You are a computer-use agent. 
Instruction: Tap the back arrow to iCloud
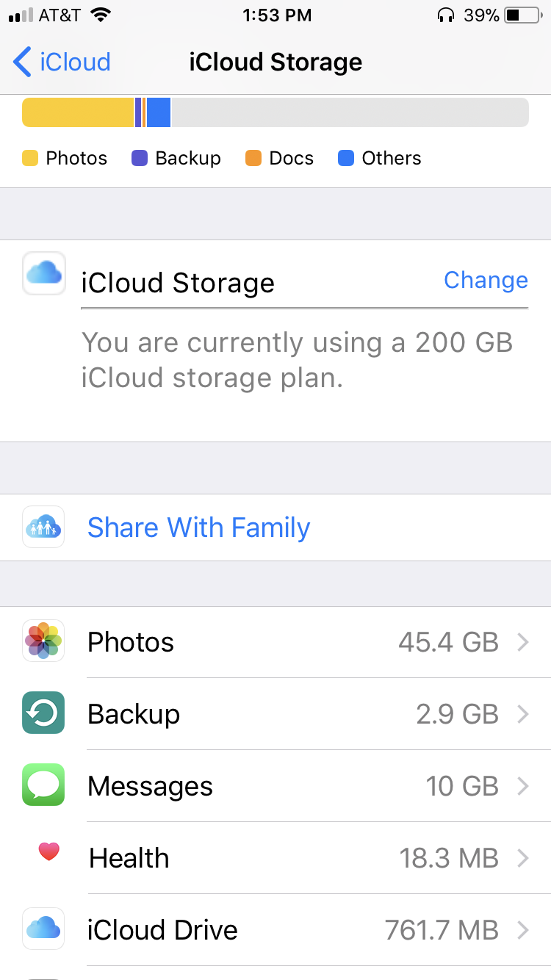pos(22,62)
